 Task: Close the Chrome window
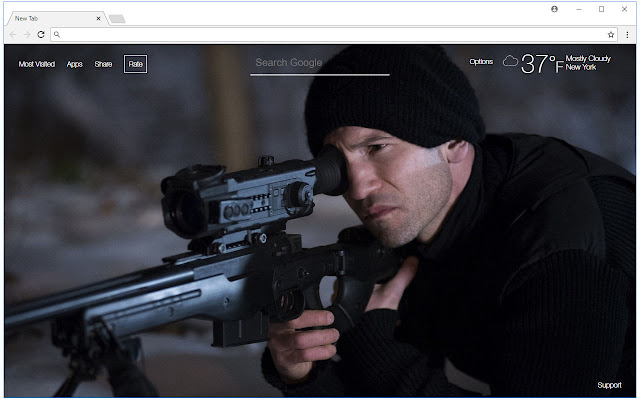[624, 9]
